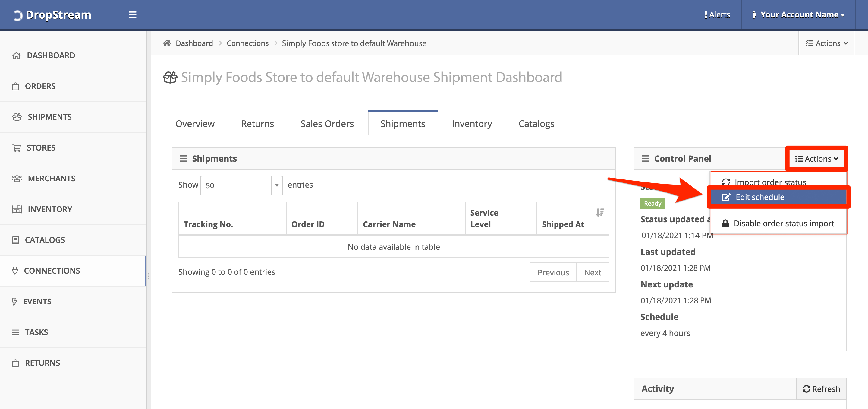Click the Previous page button
Image resolution: width=868 pixels, height=409 pixels.
553,272
